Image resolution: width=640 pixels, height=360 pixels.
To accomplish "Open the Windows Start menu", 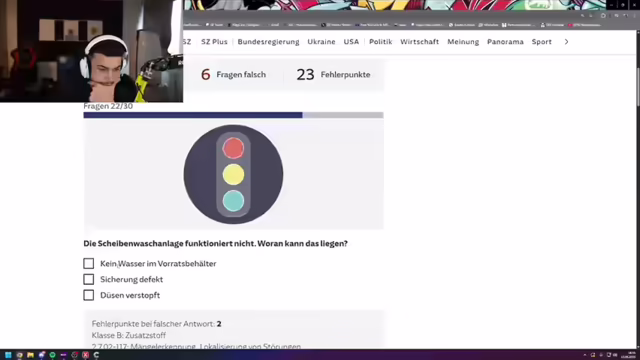I will [8, 355].
